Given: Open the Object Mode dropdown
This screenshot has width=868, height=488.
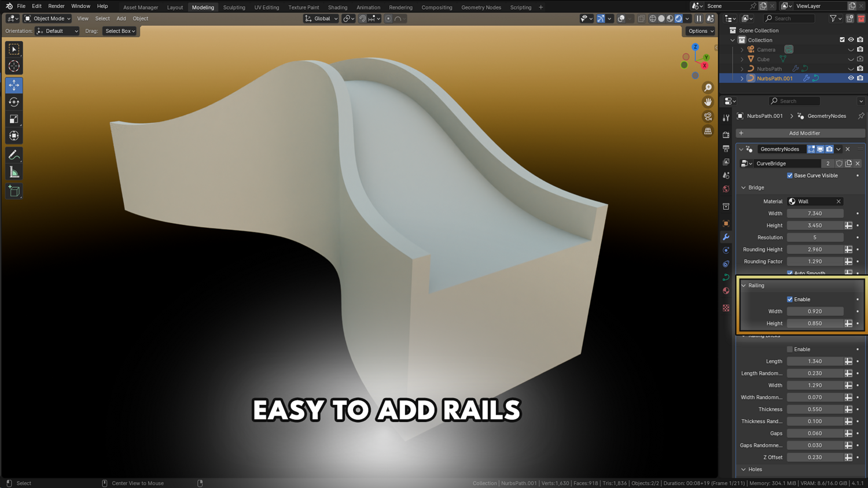Looking at the screenshot, I should [47, 19].
